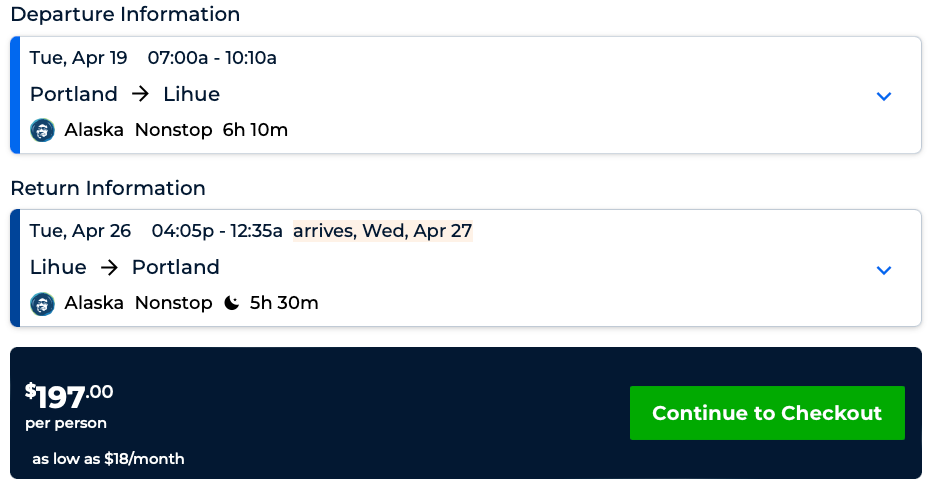Image resolution: width=928 pixels, height=482 pixels.
Task: Click the arrow between Portland and Lihue
Action: tap(141, 95)
